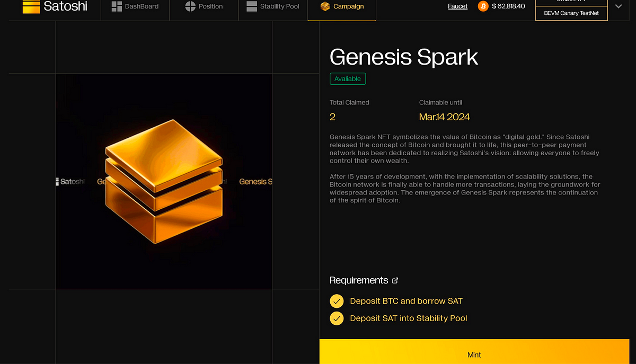Click the golden Genesis Spark NFT image
This screenshot has width=636, height=364.
164,182
